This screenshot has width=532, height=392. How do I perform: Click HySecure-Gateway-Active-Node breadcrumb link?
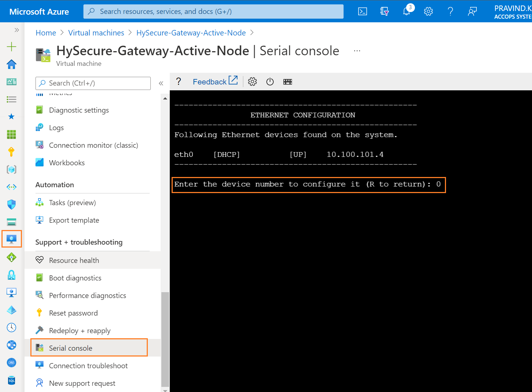pos(191,33)
